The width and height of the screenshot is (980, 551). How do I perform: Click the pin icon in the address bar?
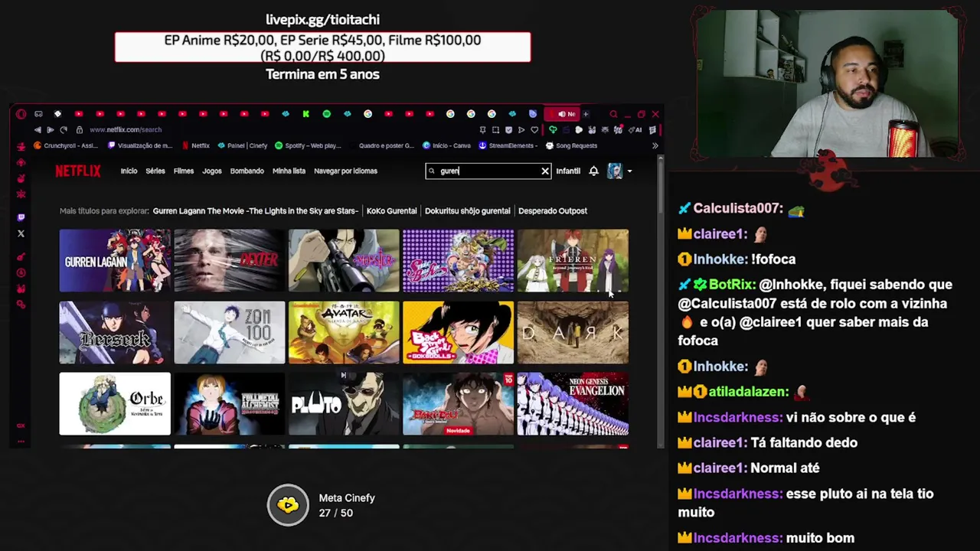(482, 130)
